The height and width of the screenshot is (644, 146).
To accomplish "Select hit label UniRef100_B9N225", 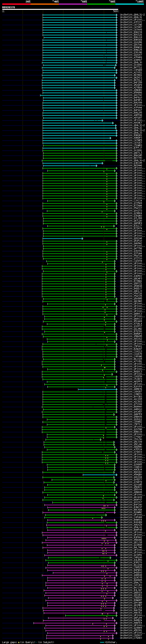I will [131, 50].
